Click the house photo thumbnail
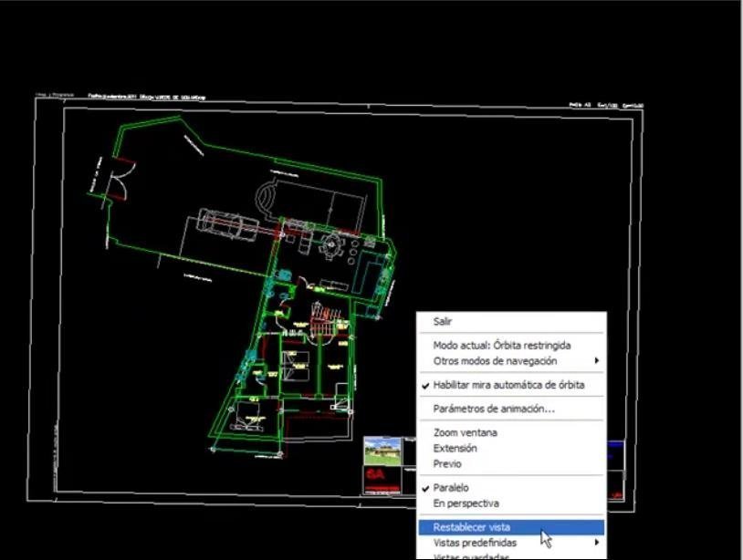743x560 pixels. [382, 451]
